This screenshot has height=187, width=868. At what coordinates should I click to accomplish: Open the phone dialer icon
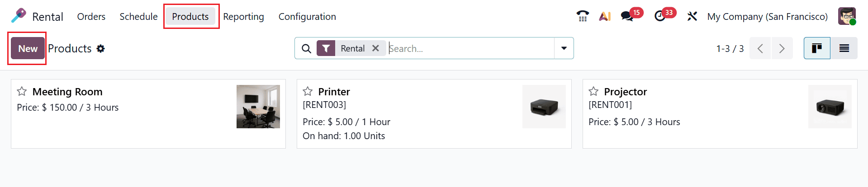point(583,16)
